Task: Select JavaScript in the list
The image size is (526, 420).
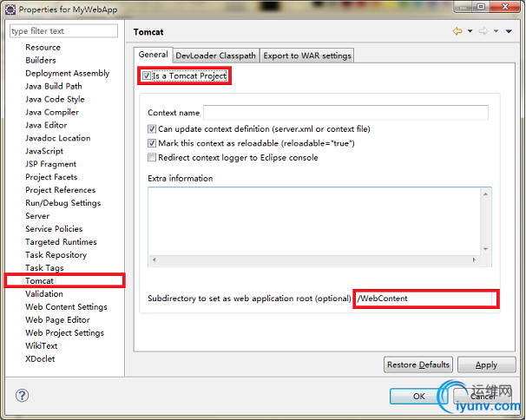Action: pyautogui.click(x=44, y=151)
